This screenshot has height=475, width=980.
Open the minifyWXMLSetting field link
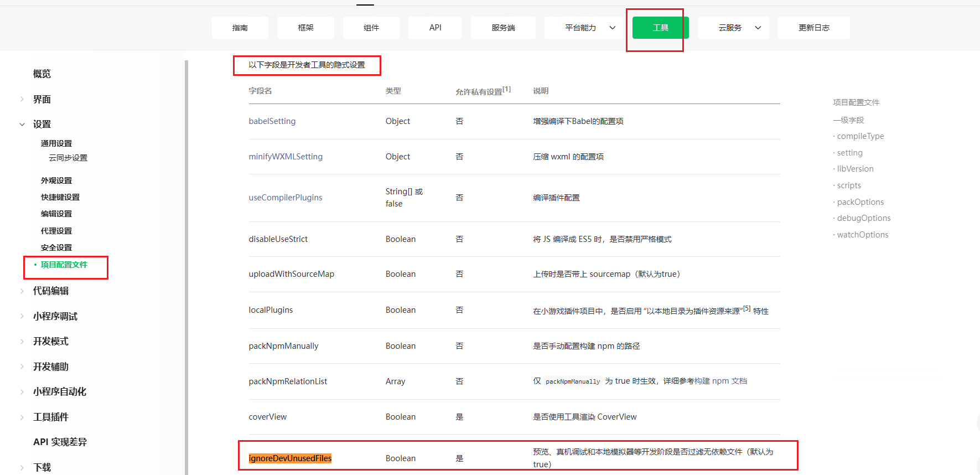(x=286, y=157)
